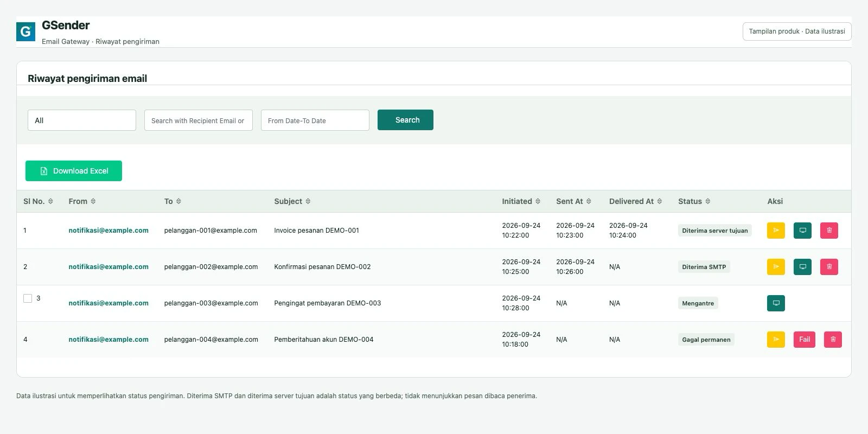Click the Search button

405,120
